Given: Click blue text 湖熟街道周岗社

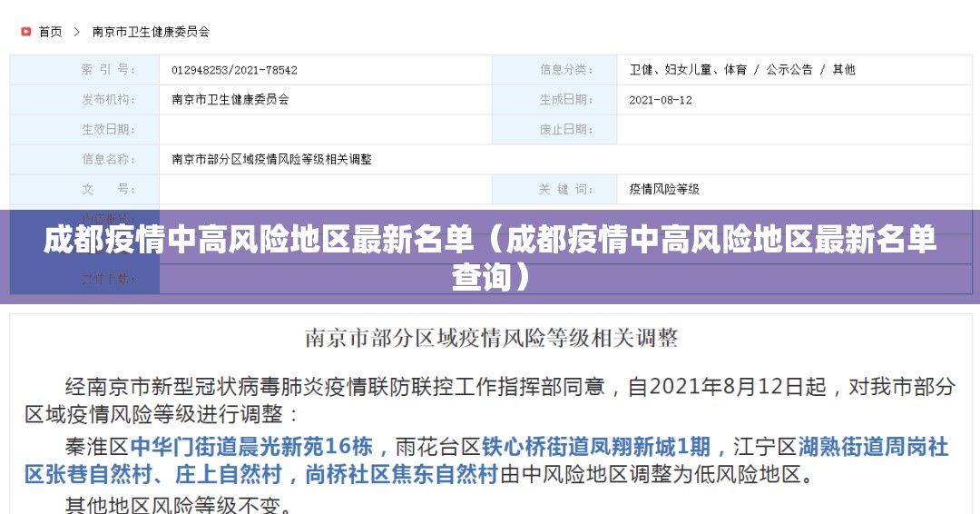Looking at the screenshot, I should (x=874, y=447).
